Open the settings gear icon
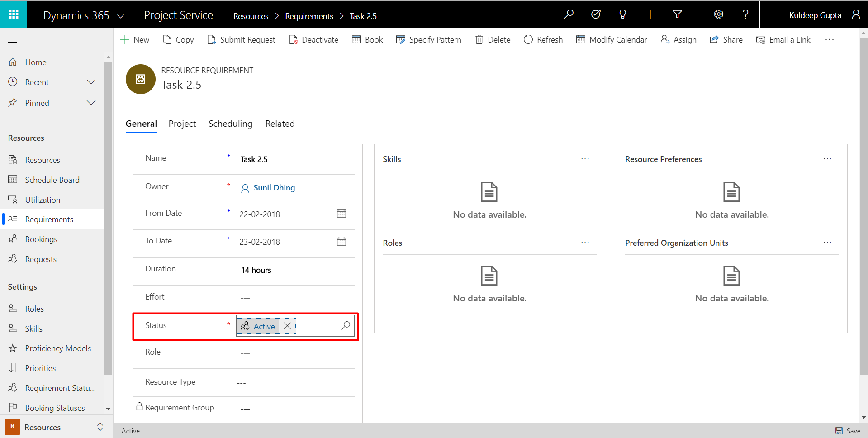 point(718,14)
